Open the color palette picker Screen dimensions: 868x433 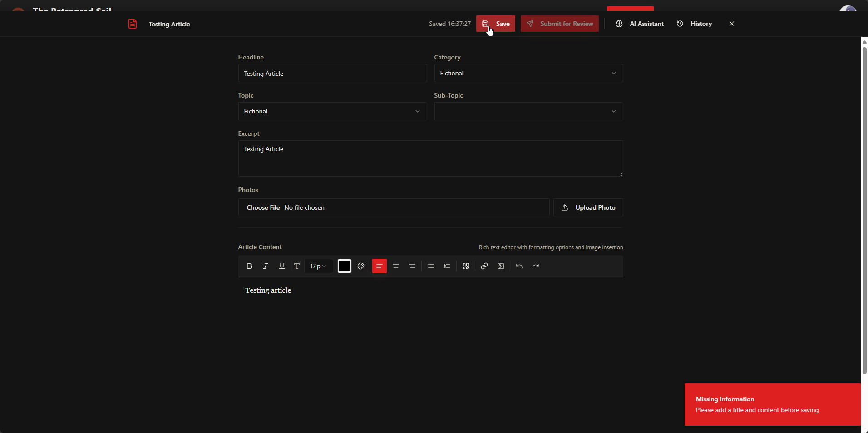pyautogui.click(x=361, y=266)
